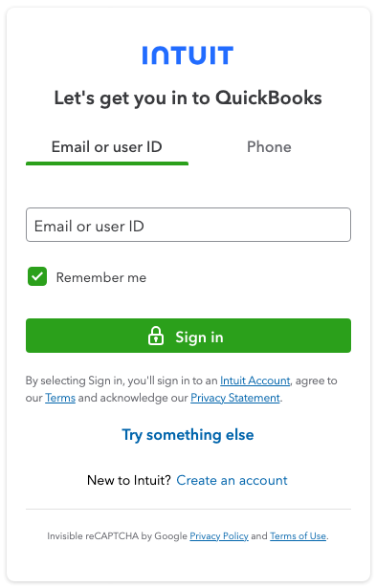
Task: Click the By selecting Sign in disclaimer text
Action: tap(182, 389)
